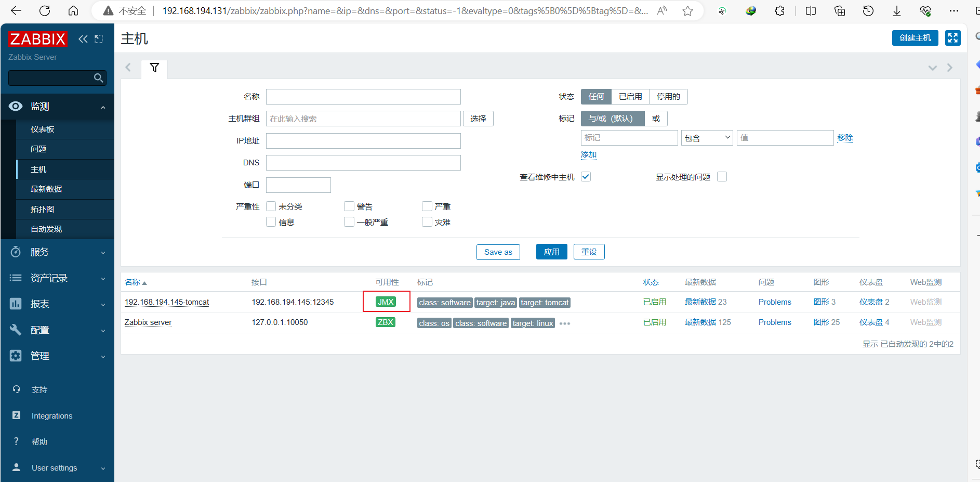This screenshot has width=980, height=482.
Task: Expand the 服务 sidebar menu
Action: (x=57, y=252)
